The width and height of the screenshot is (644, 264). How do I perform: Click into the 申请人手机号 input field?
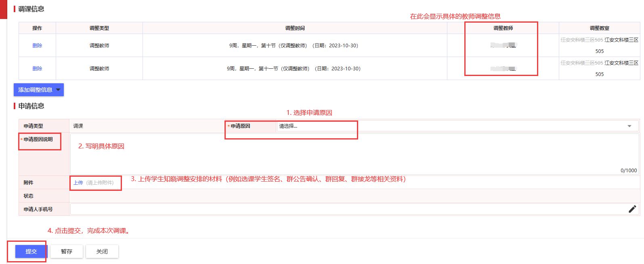tap(347, 209)
